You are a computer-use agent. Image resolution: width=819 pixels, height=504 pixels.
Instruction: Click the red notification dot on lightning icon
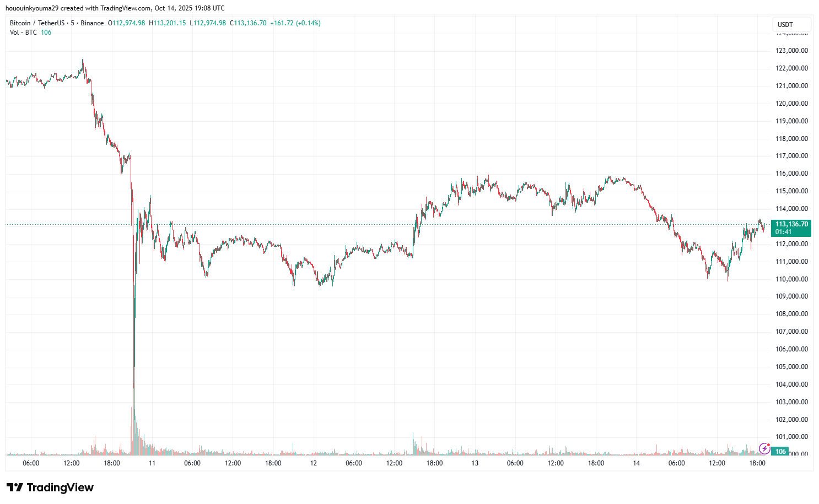[767, 446]
